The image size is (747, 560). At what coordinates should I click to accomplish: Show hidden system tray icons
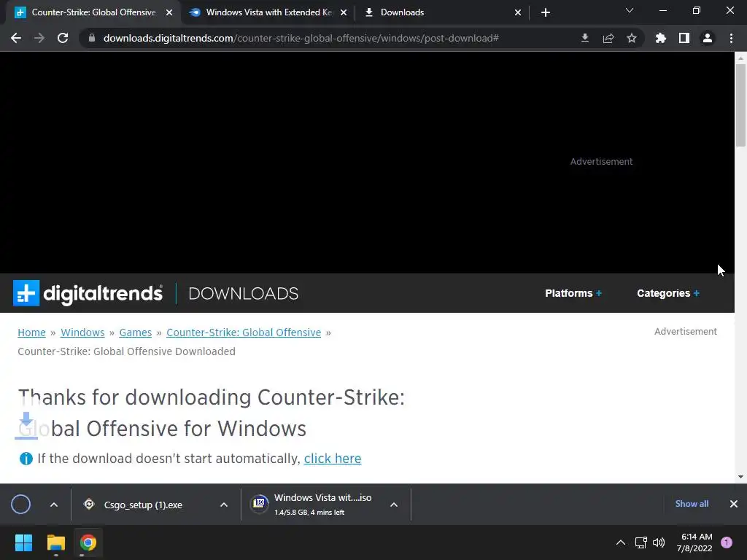(621, 542)
